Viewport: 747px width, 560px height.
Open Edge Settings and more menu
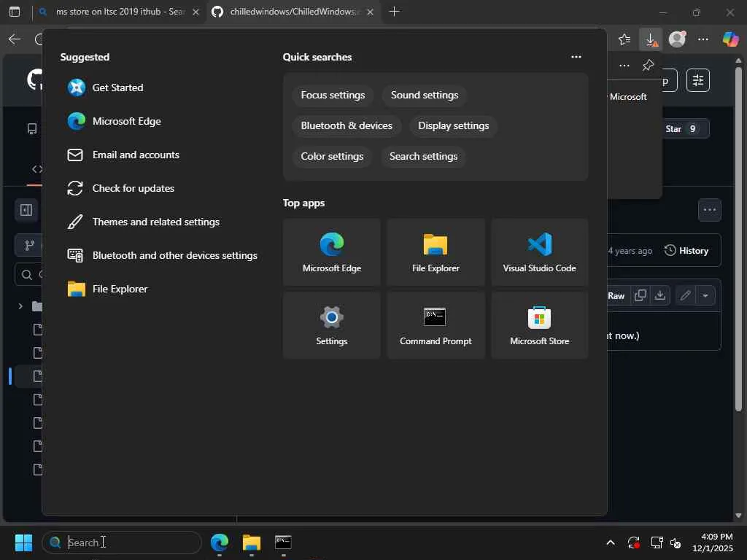703,39
